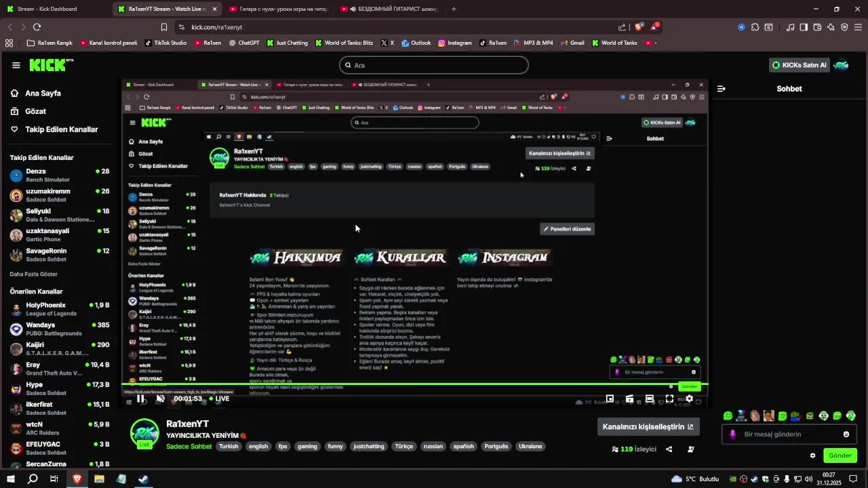Open the uzumakiremm channel
The width and height of the screenshot is (868, 488).
60,195
